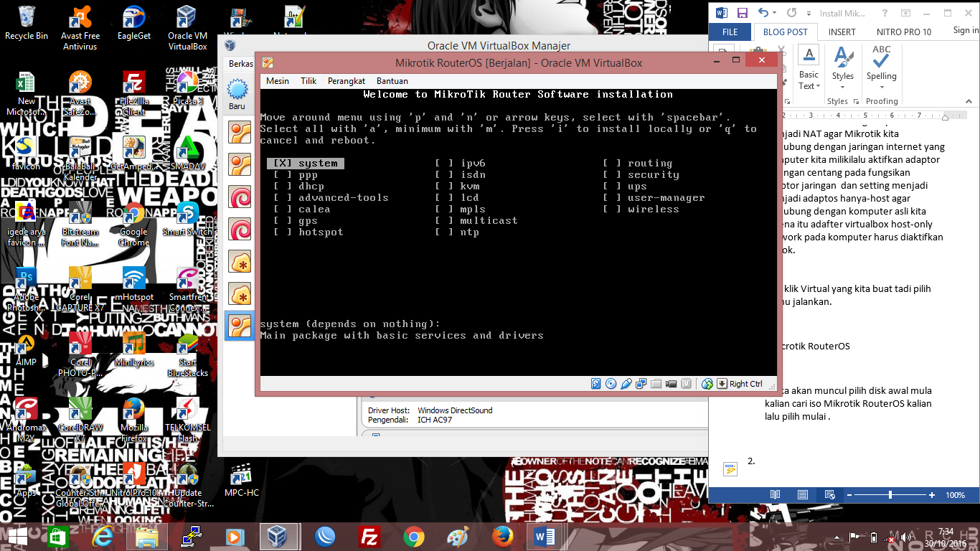Image resolution: width=980 pixels, height=551 pixels.
Task: Toggle the security package checkbox
Action: point(611,175)
